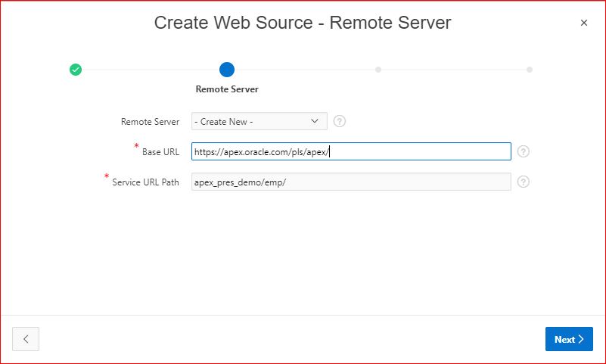The image size is (606, 364).
Task: Click the Remote Server field label
Action: click(150, 122)
